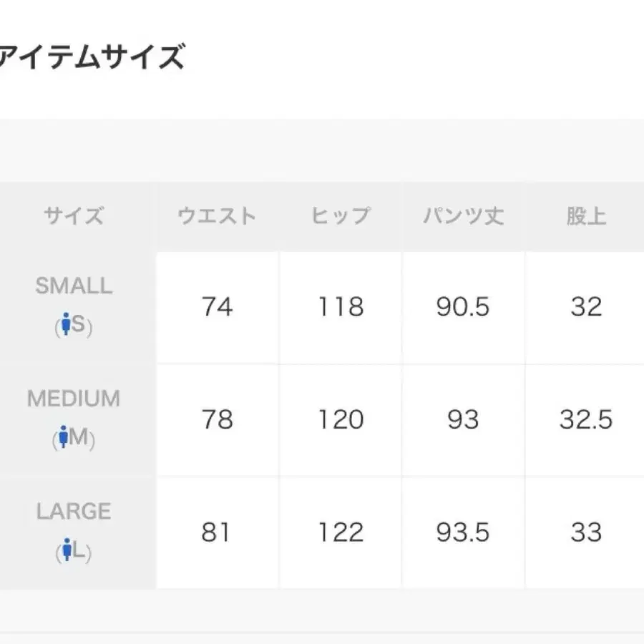Click the MEDIUM hip value 120

[341, 420]
